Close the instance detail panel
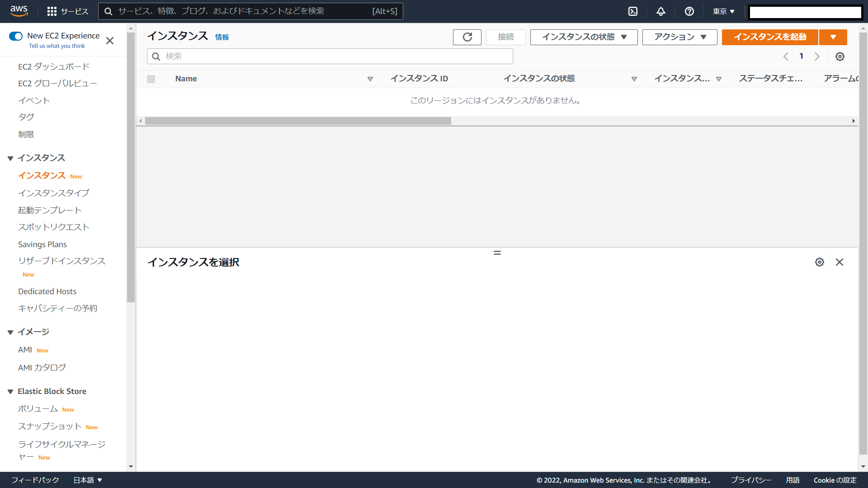Screen dimensions: 868x488 [x=840, y=262]
